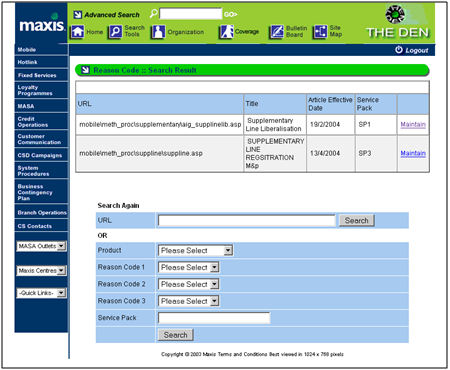The width and height of the screenshot is (450, 370).
Task: Click the Search button beside URL field
Action: (357, 220)
